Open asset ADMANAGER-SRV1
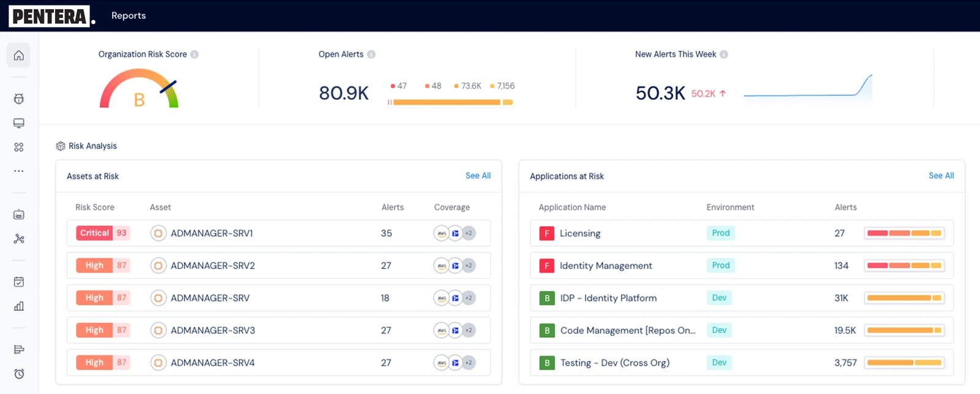The width and height of the screenshot is (980, 394). (x=212, y=233)
